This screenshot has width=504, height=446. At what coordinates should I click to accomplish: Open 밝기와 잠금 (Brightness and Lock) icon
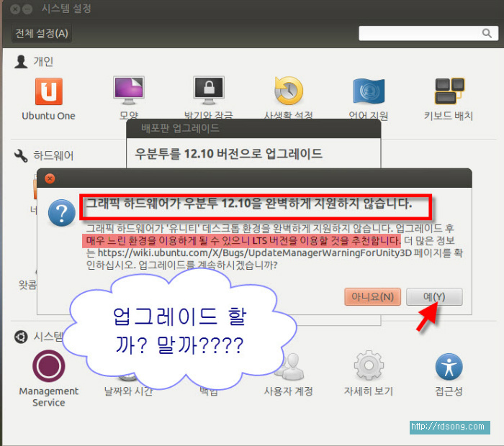[209, 91]
